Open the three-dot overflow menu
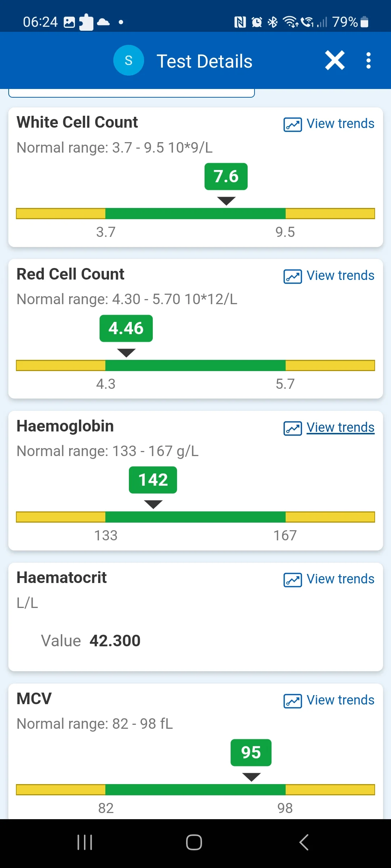 (368, 60)
